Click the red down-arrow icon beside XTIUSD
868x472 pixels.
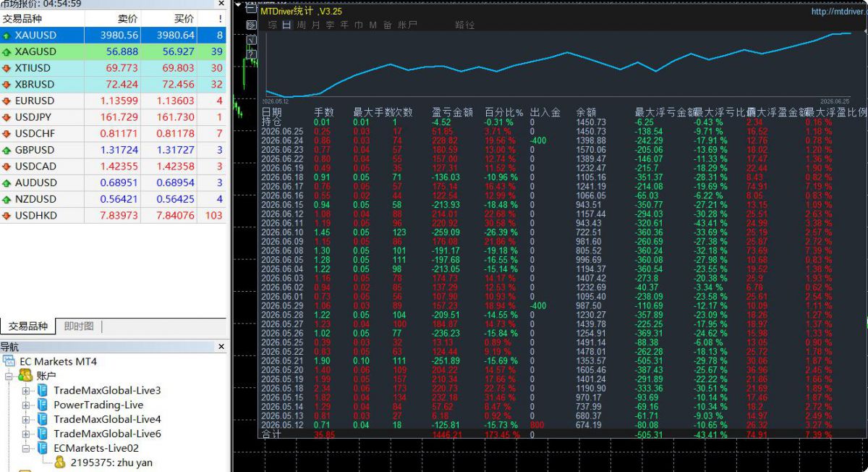(x=7, y=68)
